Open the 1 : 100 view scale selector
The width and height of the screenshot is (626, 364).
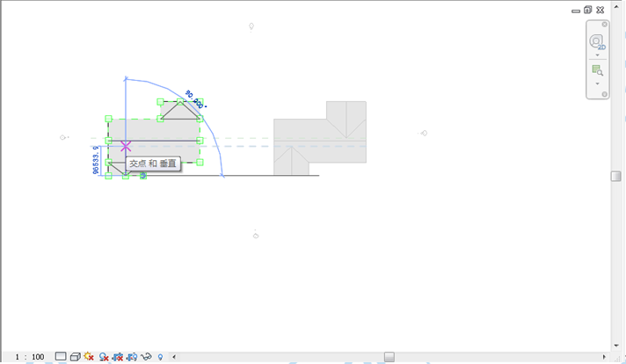[x=32, y=357]
